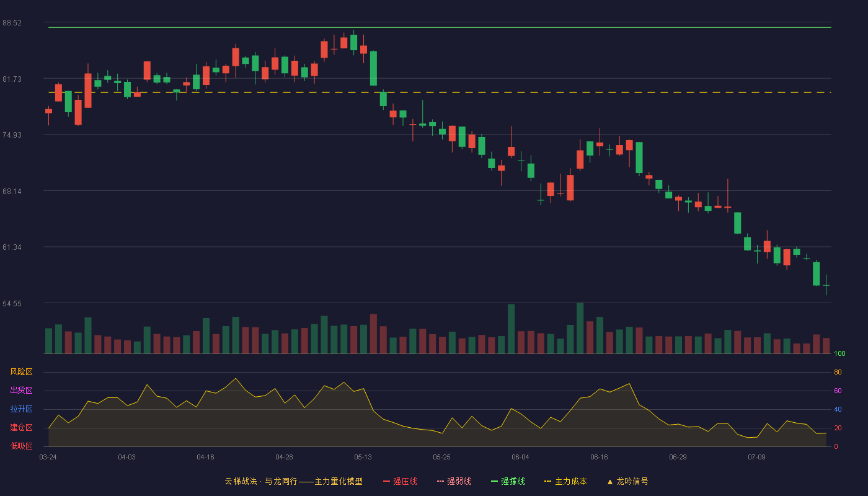The width and height of the screenshot is (868, 496).
Task: Click the large green candlestick after 05-13
Action: (x=373, y=68)
